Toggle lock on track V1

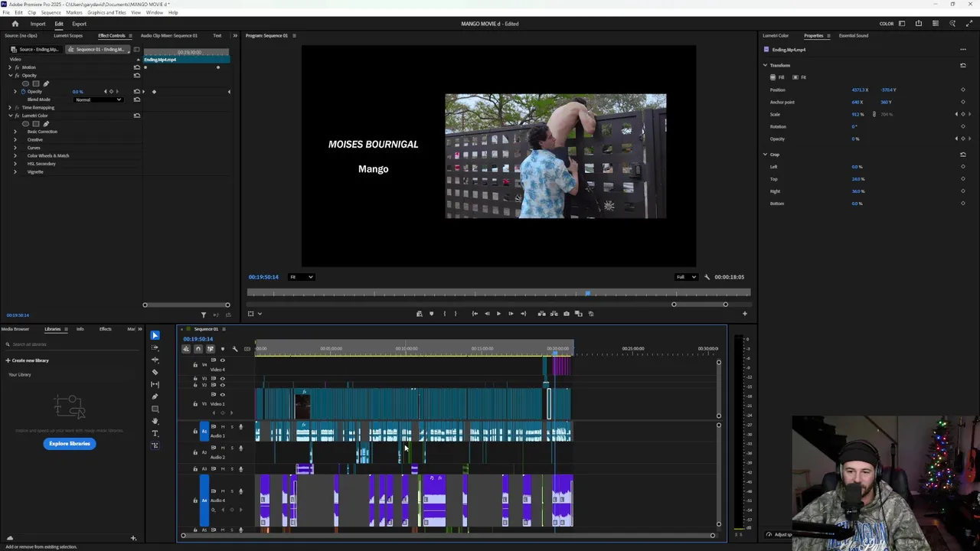click(195, 403)
